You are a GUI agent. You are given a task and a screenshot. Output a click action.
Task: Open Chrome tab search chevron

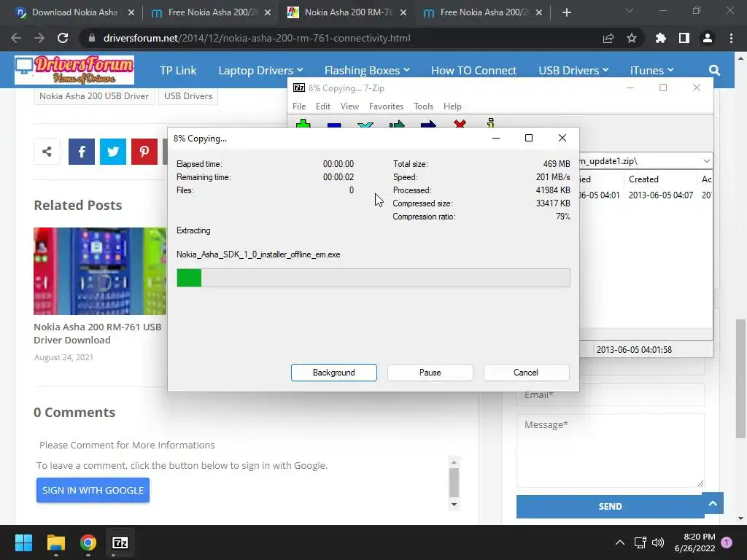pyautogui.click(x=630, y=10)
